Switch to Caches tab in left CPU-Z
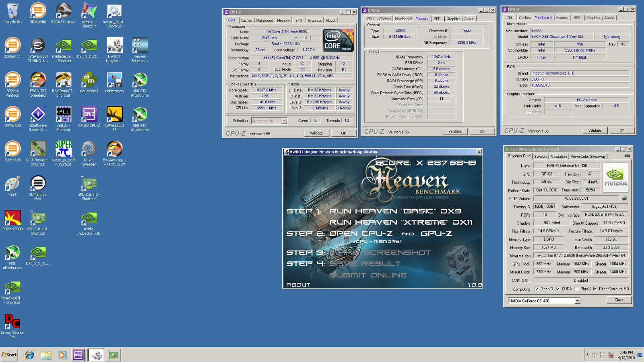This screenshot has height=362, width=644. pyautogui.click(x=246, y=21)
